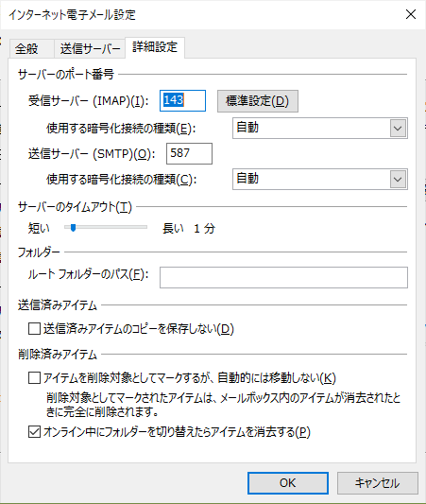
Task: Select the 詳細設定 tab
Action: tap(155, 47)
